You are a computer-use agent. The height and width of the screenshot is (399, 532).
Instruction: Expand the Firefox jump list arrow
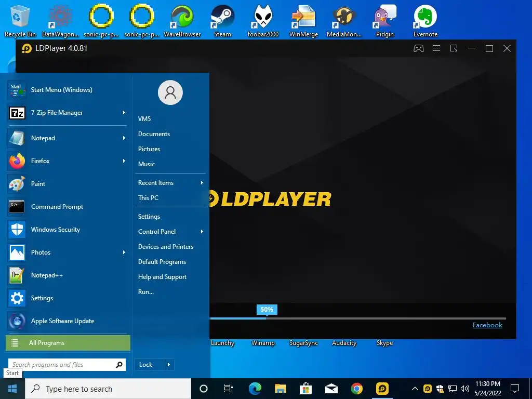pyautogui.click(x=124, y=161)
